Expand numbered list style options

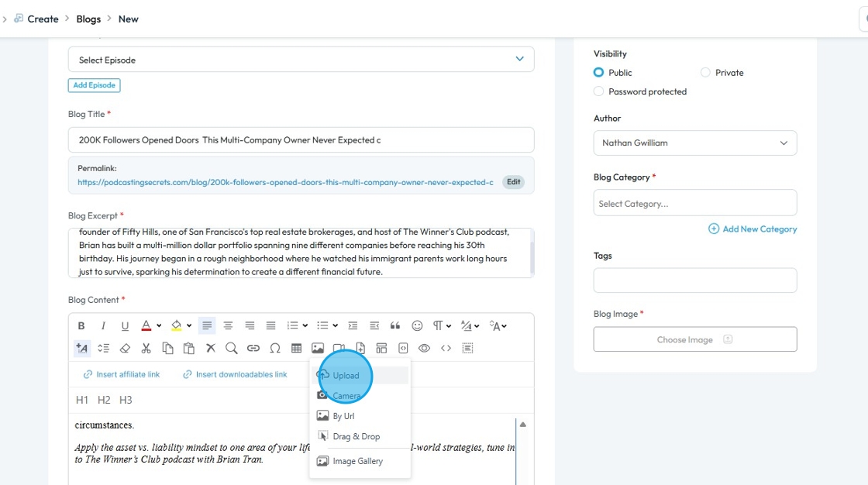[305, 325]
